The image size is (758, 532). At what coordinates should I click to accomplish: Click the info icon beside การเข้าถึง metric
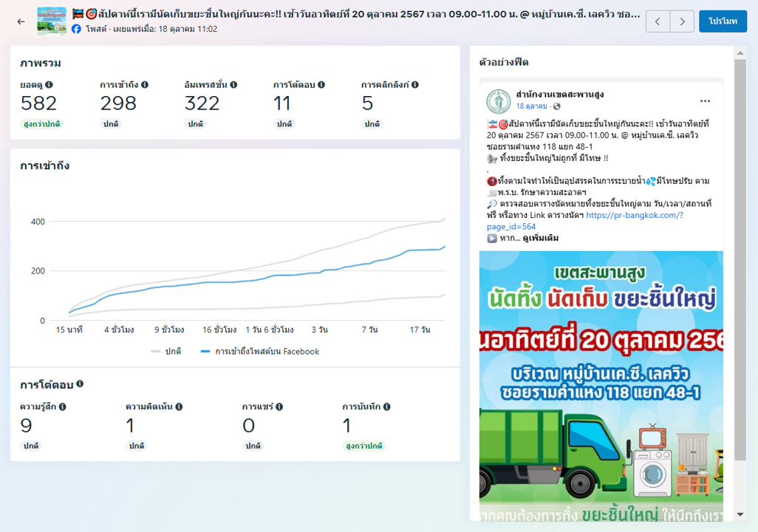click(x=145, y=85)
